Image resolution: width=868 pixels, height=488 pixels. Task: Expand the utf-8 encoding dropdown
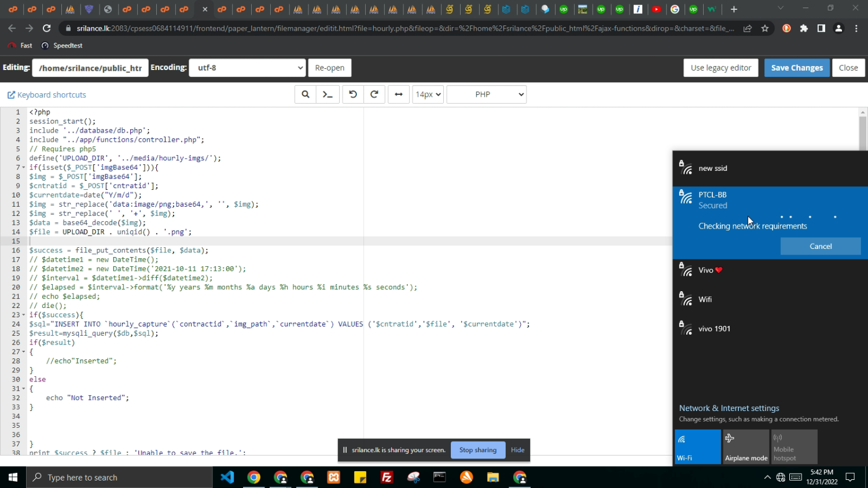click(x=247, y=68)
